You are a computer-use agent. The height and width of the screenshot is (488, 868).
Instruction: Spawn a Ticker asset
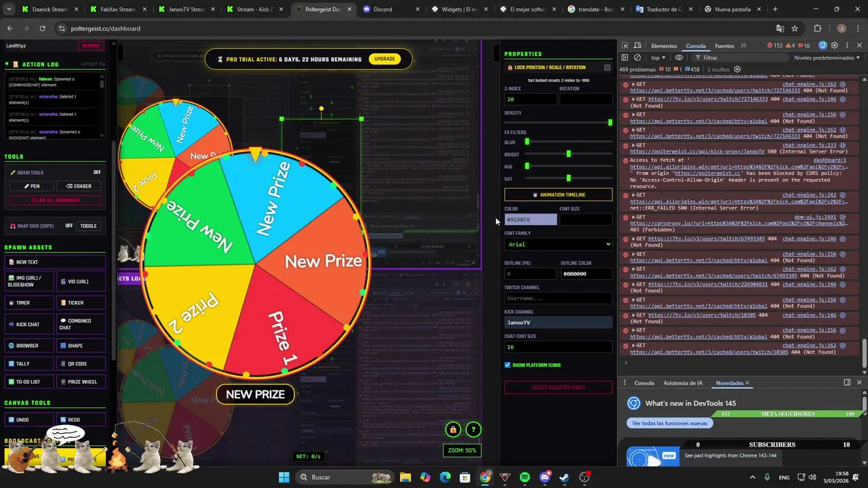pos(81,303)
